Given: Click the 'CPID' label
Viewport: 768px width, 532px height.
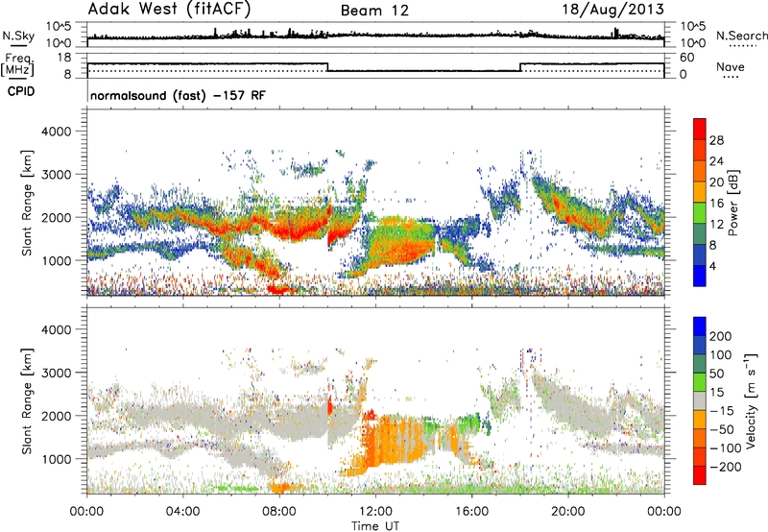Looking at the screenshot, I should 21,91.
